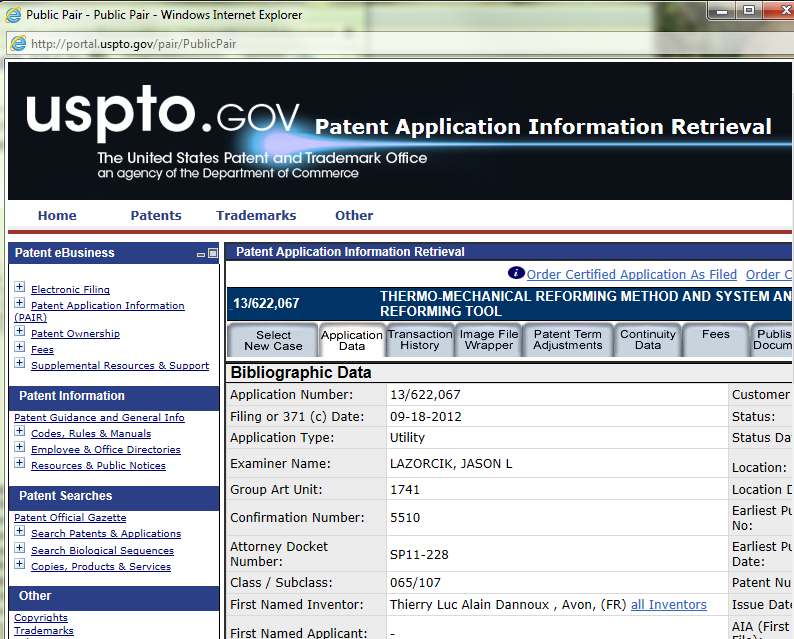Screen dimensions: 794x639
Task: Click the Bibliographic Data heading
Action: coord(301,373)
